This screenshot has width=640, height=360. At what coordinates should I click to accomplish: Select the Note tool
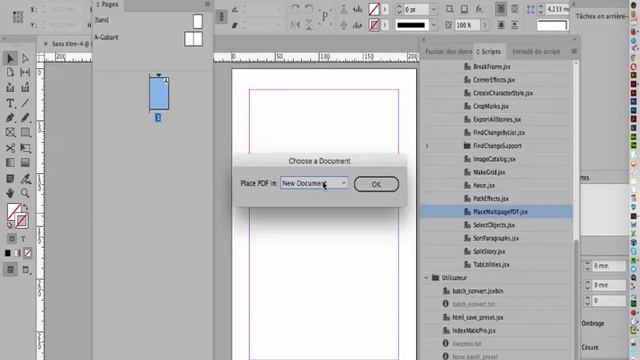tap(10, 178)
